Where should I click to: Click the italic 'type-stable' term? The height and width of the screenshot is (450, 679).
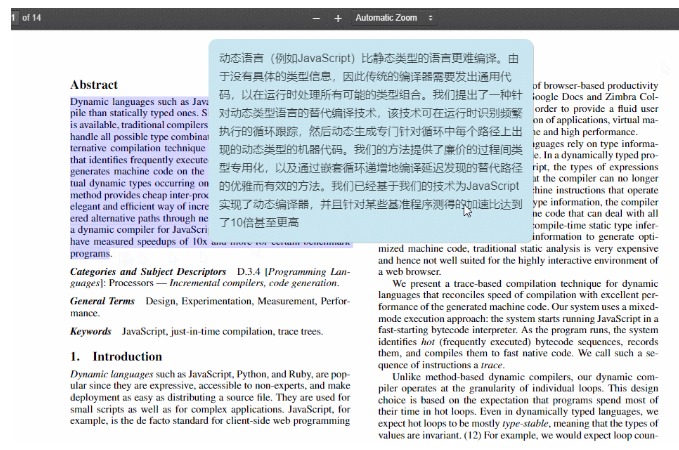[x=526, y=424]
